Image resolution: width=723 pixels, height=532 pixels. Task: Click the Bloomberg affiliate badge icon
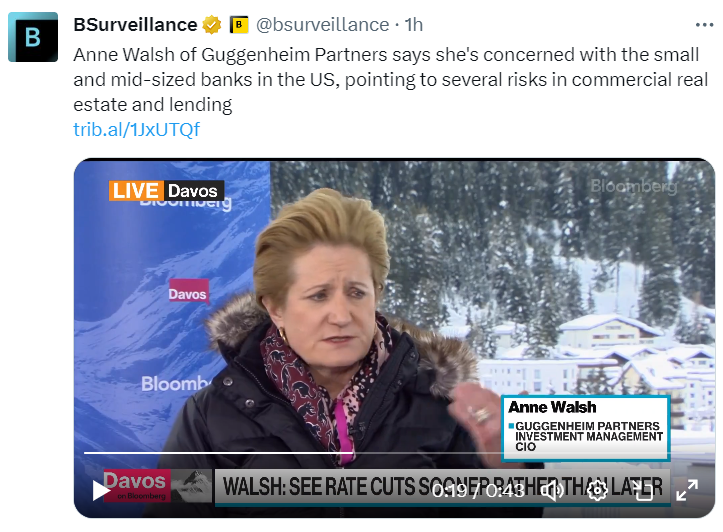pos(239,25)
